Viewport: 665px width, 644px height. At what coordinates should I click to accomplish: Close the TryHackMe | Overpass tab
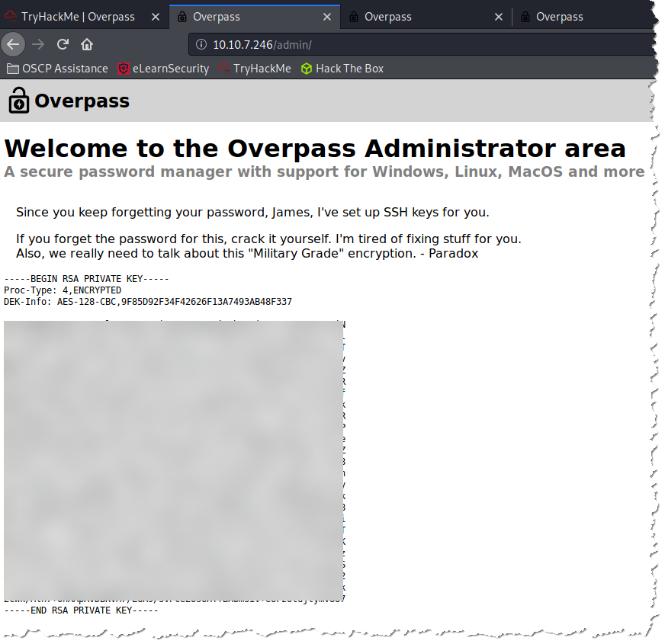156,17
